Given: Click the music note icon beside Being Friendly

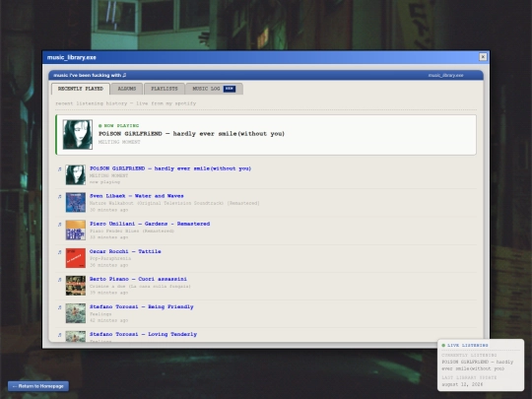Looking at the screenshot, I should [59, 307].
